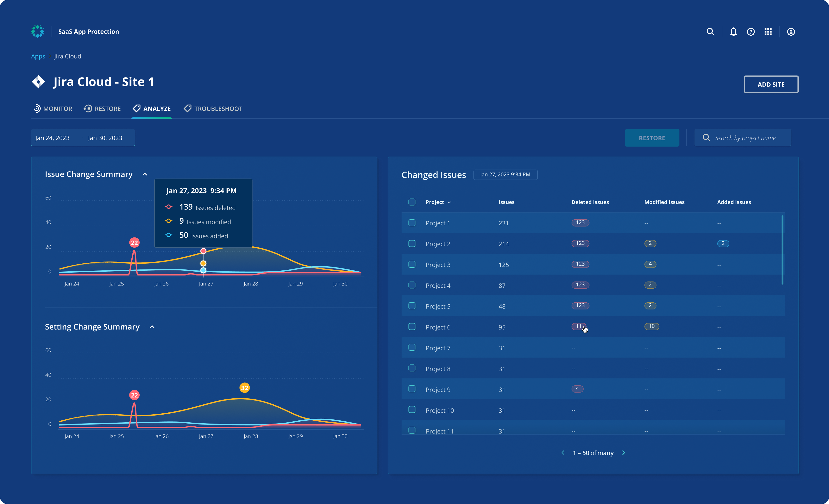Click the teal RESTORE button
The image size is (829, 504).
coord(652,138)
